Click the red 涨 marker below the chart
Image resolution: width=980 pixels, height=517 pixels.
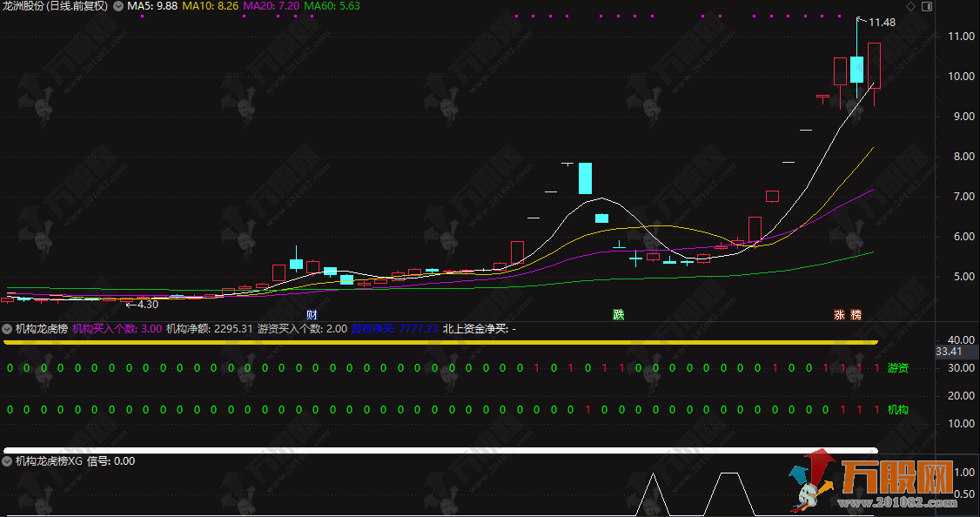840,314
